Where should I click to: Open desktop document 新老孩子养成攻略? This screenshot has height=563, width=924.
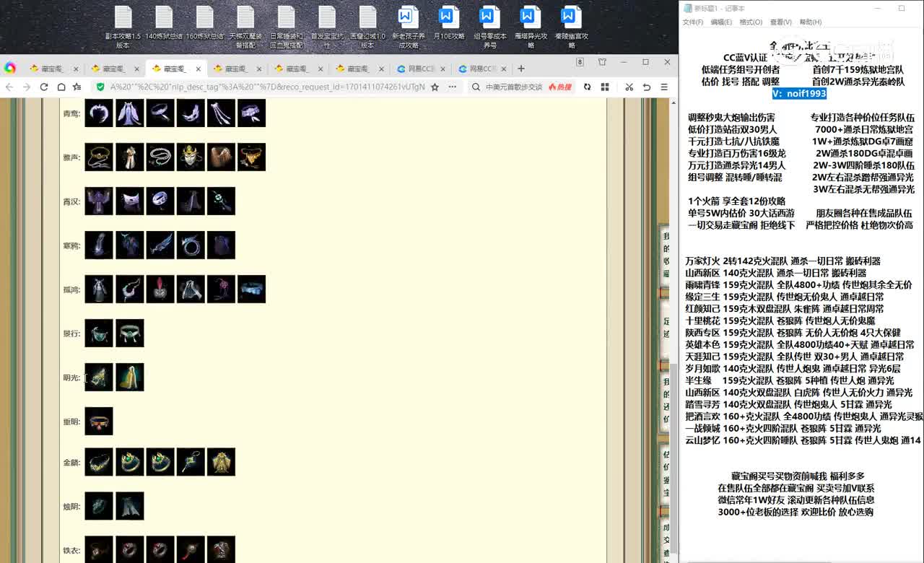pyautogui.click(x=409, y=27)
